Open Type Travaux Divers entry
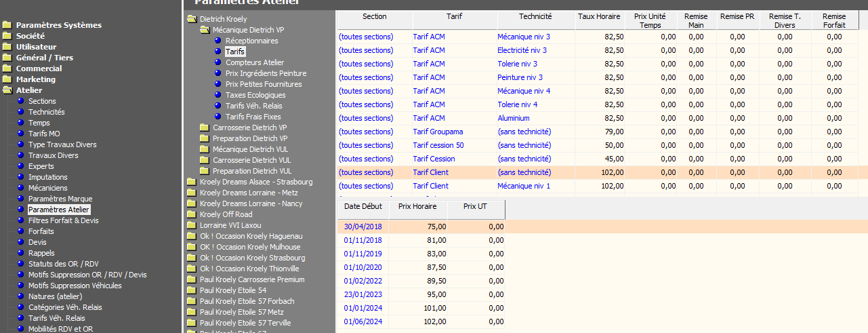Screen dimensions: 868x333 coord(62,144)
